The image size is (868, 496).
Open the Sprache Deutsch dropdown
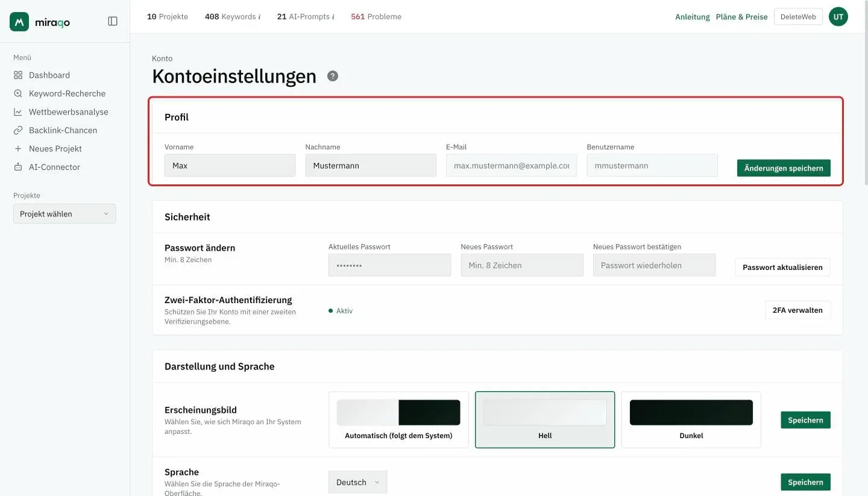[x=357, y=482]
